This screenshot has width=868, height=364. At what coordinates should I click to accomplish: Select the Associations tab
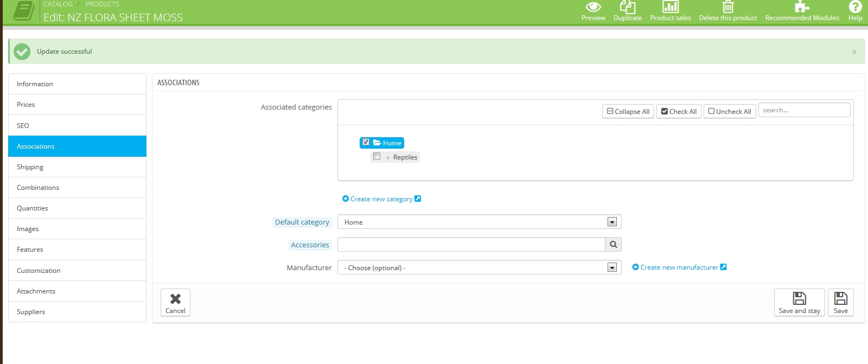coord(77,146)
